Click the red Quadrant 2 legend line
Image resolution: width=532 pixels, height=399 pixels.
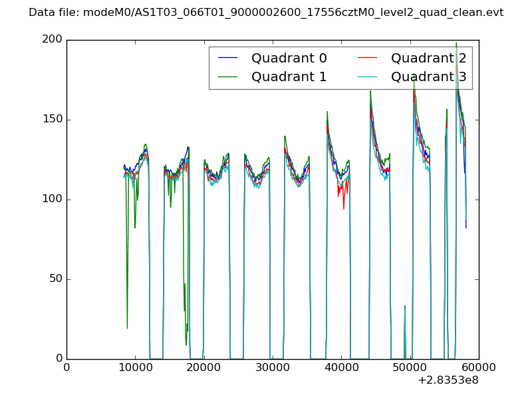coord(368,59)
